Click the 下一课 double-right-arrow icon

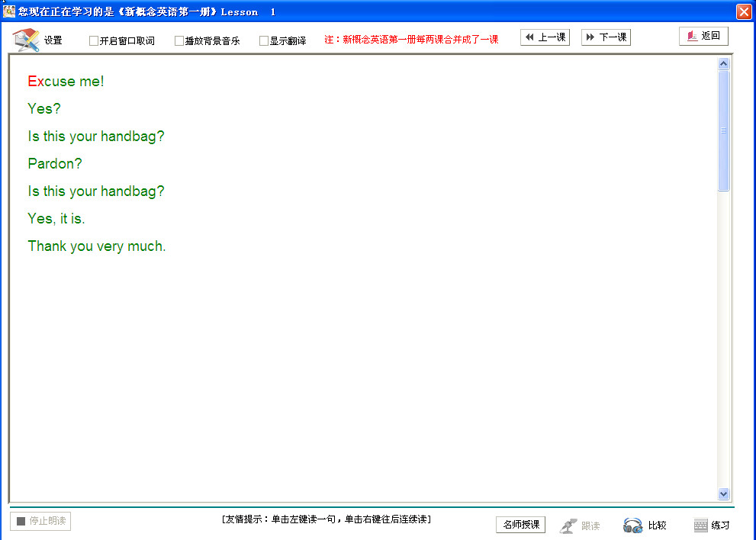point(590,36)
